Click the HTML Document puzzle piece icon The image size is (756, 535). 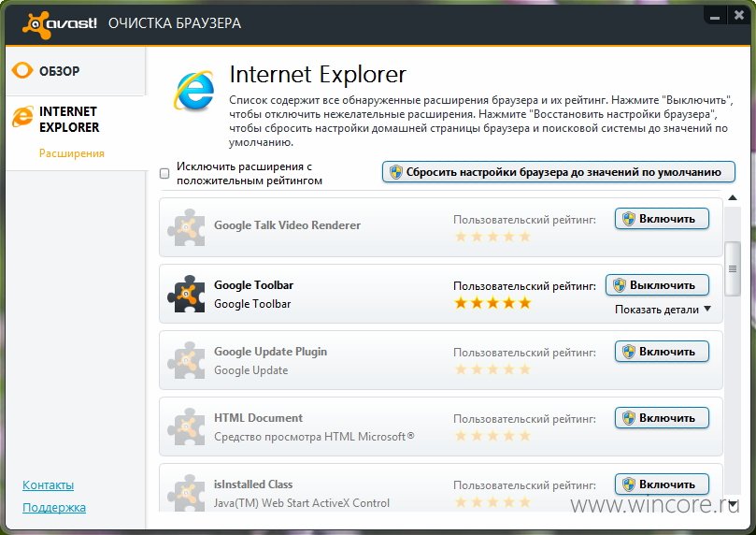tap(186, 427)
